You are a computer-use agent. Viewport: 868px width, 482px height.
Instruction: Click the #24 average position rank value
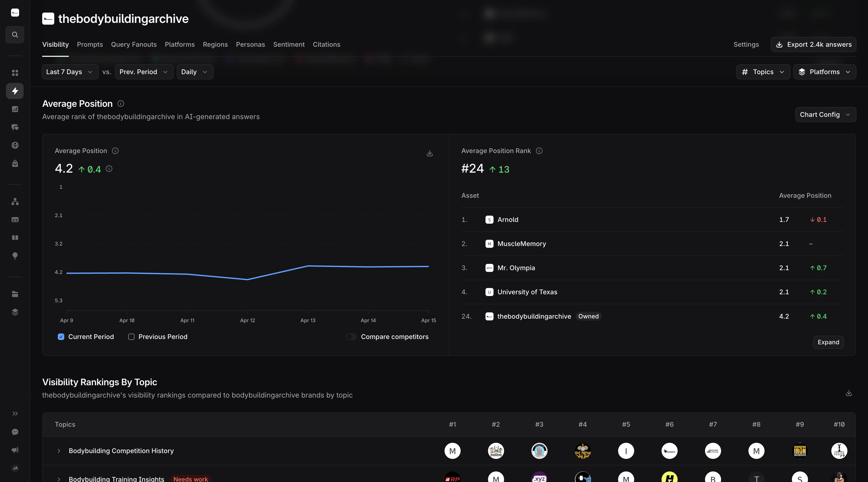point(472,169)
